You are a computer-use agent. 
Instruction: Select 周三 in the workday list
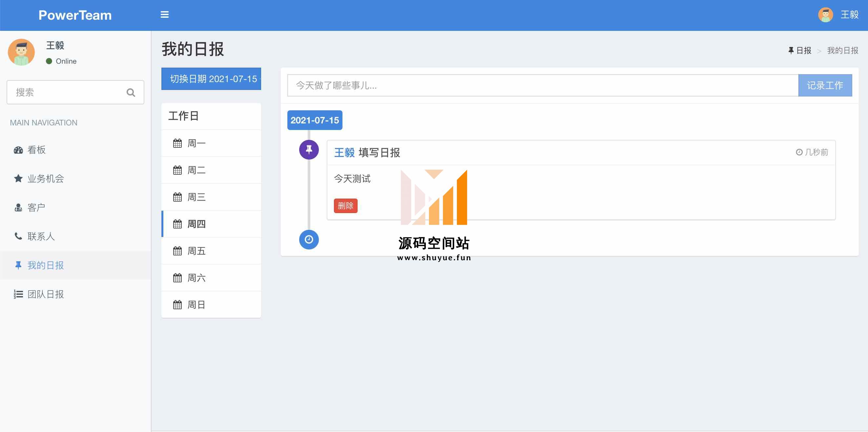[211, 197]
